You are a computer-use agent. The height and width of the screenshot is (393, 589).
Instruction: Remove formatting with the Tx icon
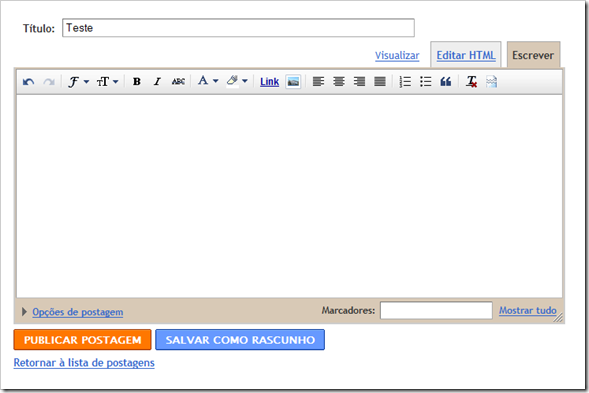pos(471,82)
